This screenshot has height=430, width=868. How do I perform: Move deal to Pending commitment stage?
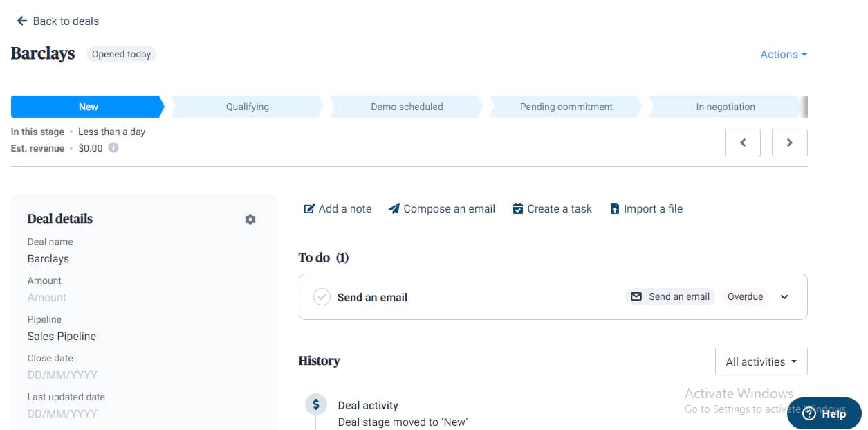click(566, 107)
